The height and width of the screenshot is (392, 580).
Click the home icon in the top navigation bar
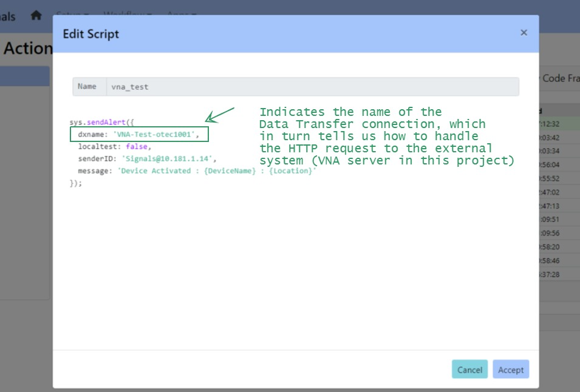point(36,15)
